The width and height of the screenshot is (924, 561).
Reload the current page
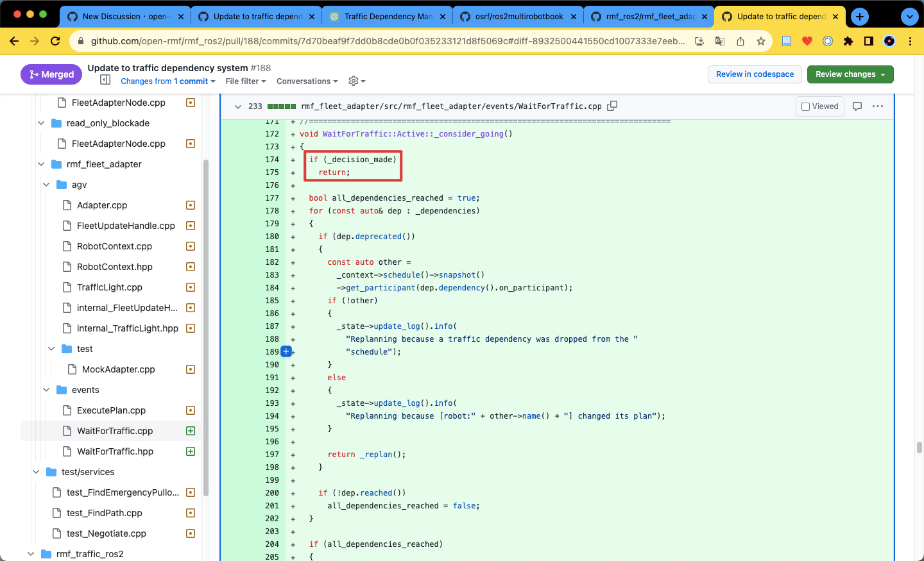55,41
